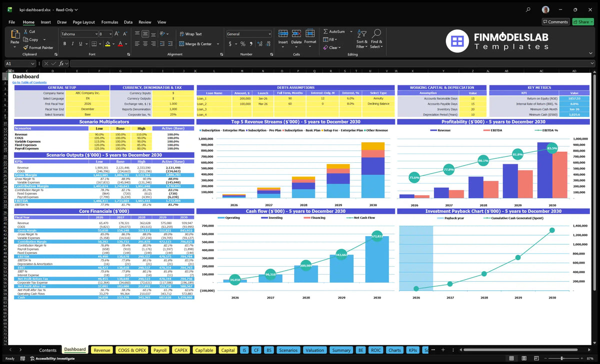Screen dimensions: 600x364
Task: Click the Decrease Indent icon
Action: pos(161,44)
